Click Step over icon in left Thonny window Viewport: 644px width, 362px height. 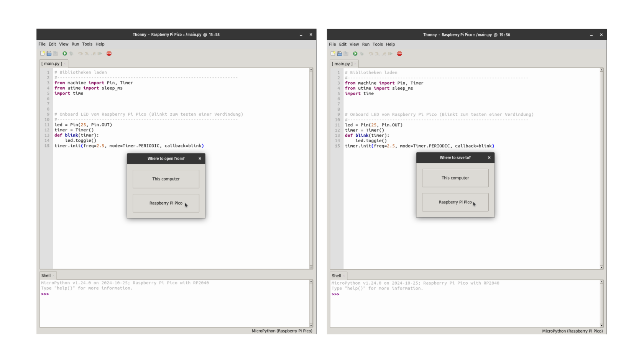coord(80,54)
